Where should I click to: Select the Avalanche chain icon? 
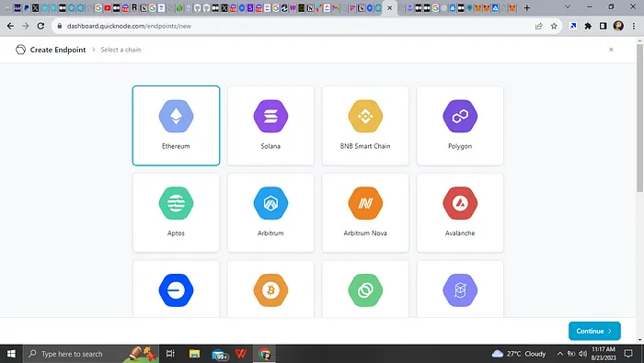click(460, 203)
